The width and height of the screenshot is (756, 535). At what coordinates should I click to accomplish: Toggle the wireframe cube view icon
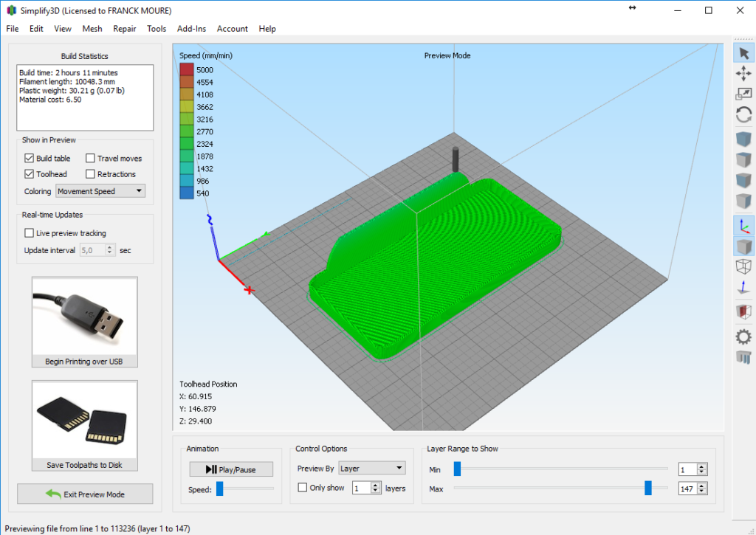[744, 266]
